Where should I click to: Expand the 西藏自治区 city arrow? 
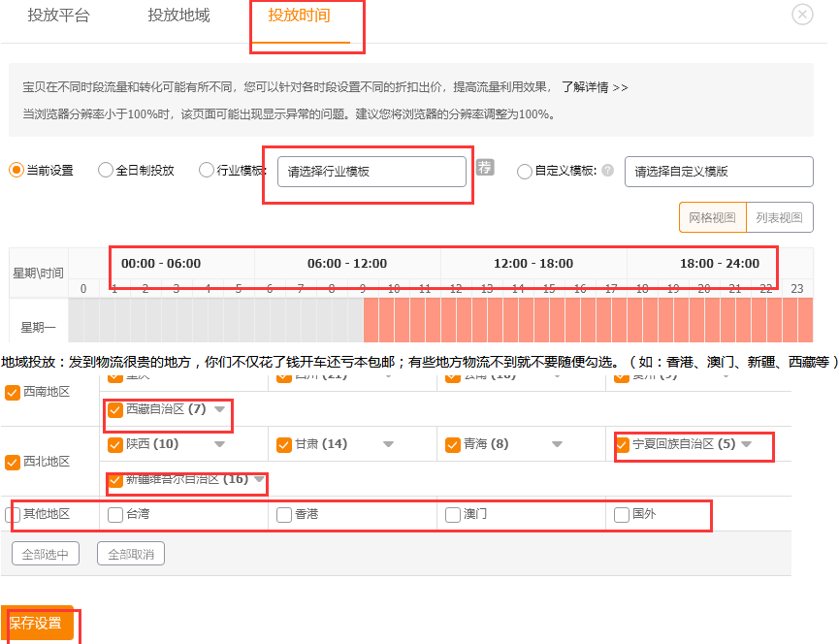tap(219, 409)
